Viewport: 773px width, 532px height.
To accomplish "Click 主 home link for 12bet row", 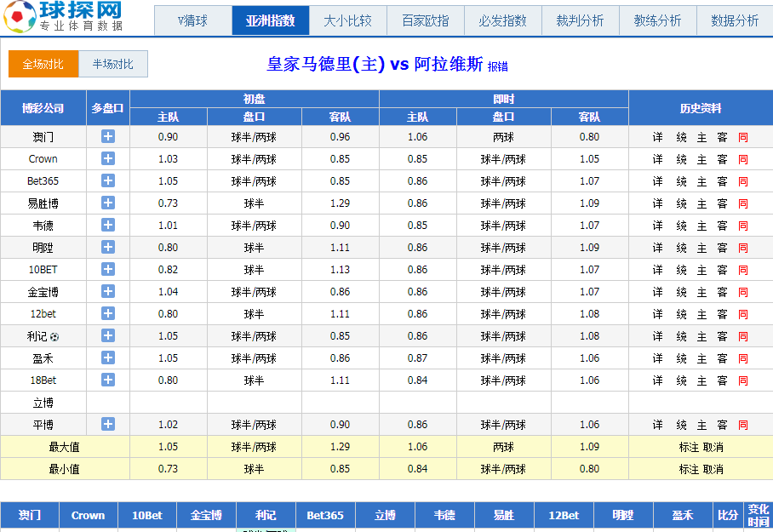I will click(702, 314).
